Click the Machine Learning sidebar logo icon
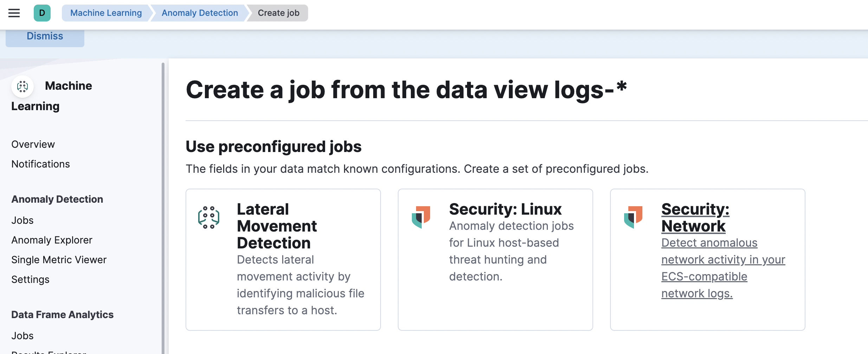868x354 pixels. (22, 86)
